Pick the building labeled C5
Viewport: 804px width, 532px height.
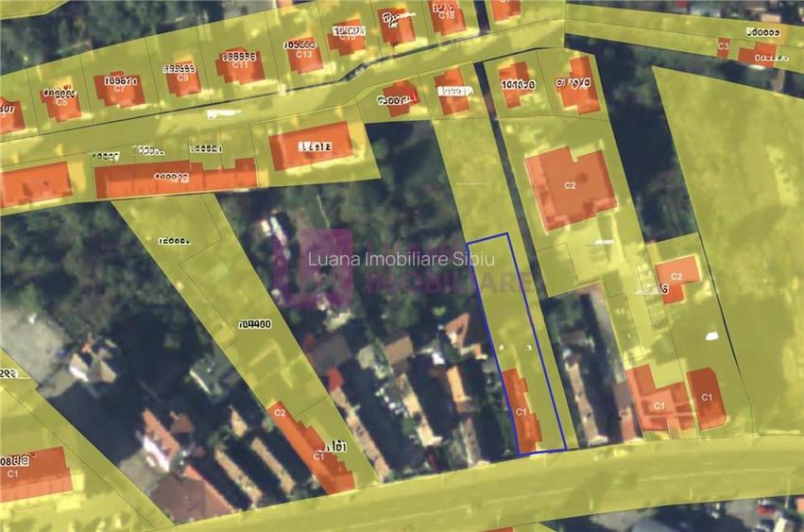[x=61, y=101]
